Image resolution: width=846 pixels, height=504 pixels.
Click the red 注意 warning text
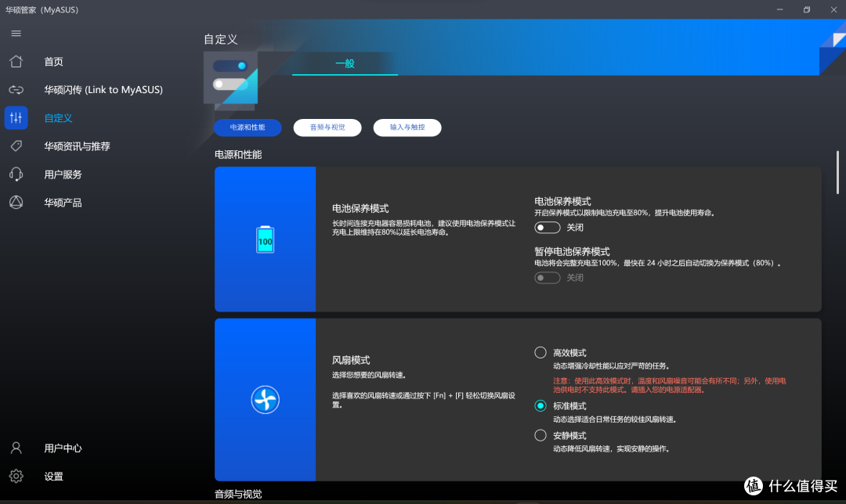click(x=669, y=385)
